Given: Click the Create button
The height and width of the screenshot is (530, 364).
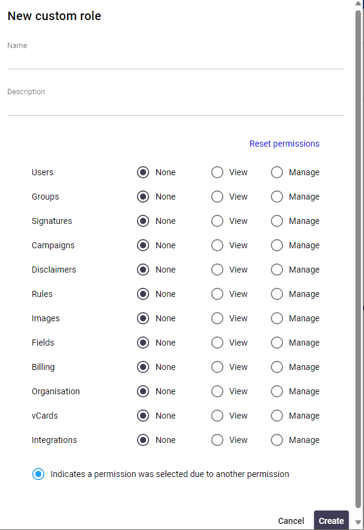Looking at the screenshot, I should [331, 521].
